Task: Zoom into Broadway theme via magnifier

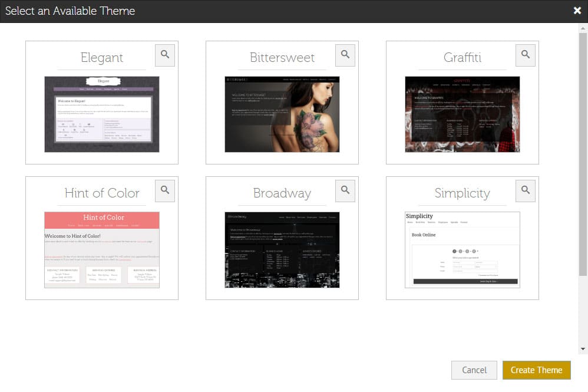Action: tap(345, 190)
